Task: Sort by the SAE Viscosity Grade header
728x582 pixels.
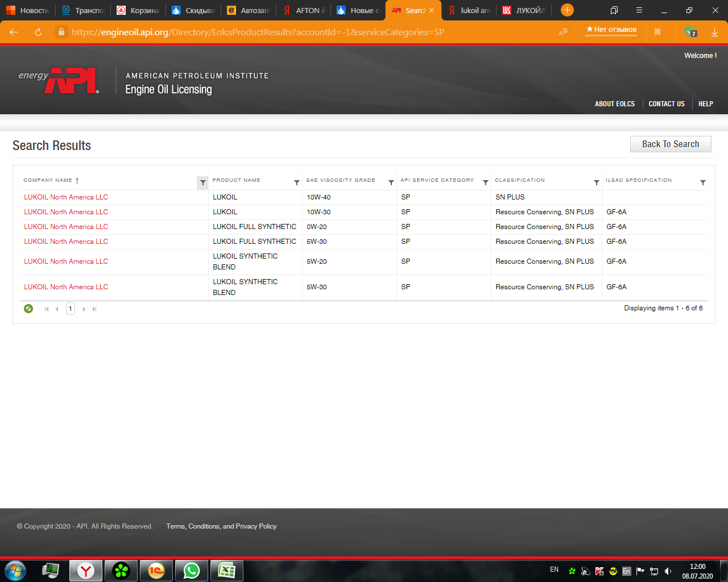Action: [341, 180]
